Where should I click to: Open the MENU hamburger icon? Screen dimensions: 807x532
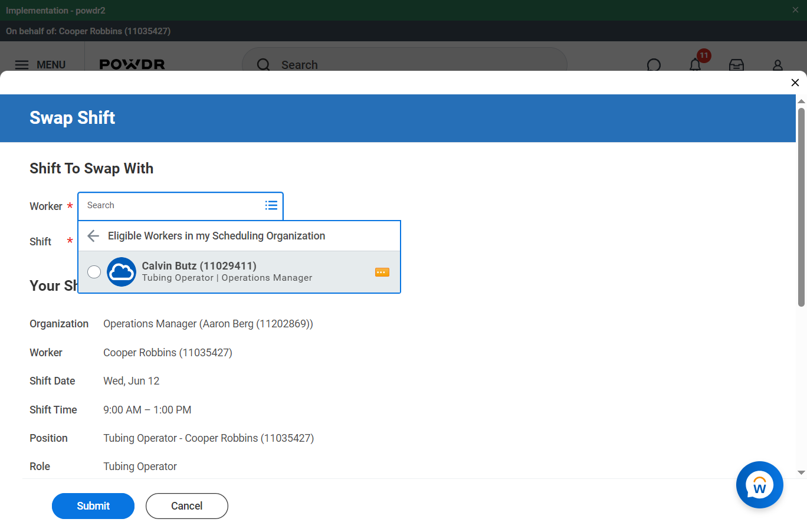pos(22,65)
